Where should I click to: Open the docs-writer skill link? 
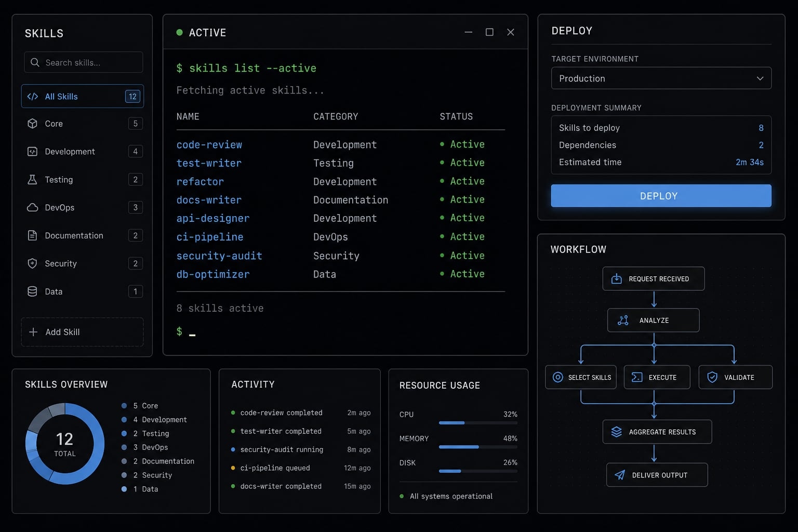[x=209, y=200]
